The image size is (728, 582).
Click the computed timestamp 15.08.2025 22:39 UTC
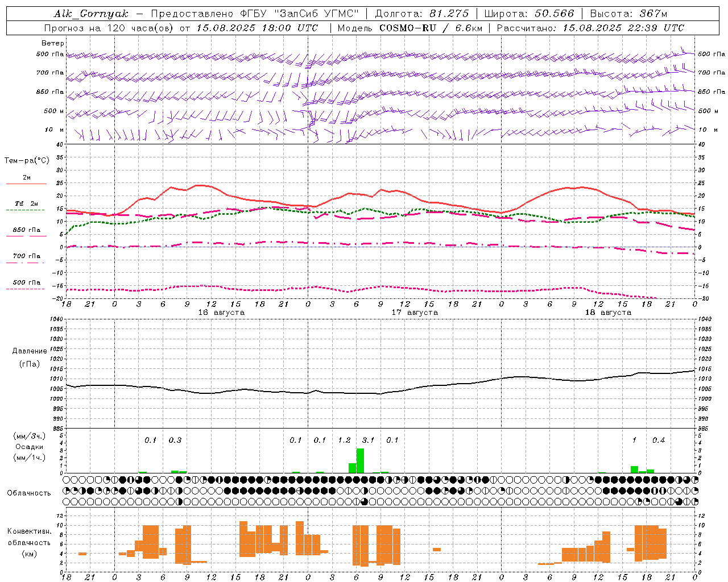tap(623, 28)
